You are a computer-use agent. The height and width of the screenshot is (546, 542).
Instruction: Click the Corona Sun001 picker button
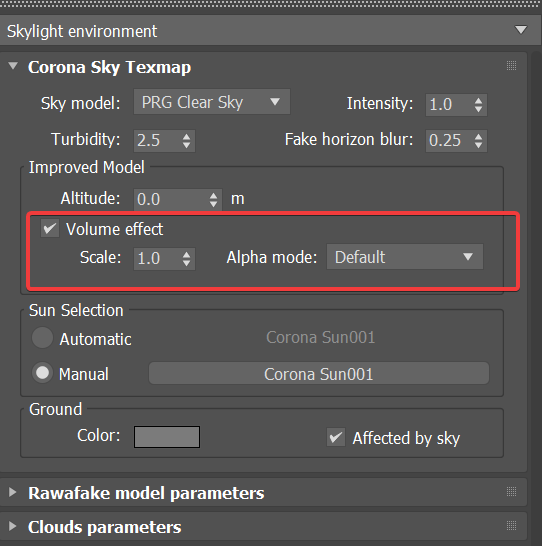pyautogui.click(x=319, y=374)
